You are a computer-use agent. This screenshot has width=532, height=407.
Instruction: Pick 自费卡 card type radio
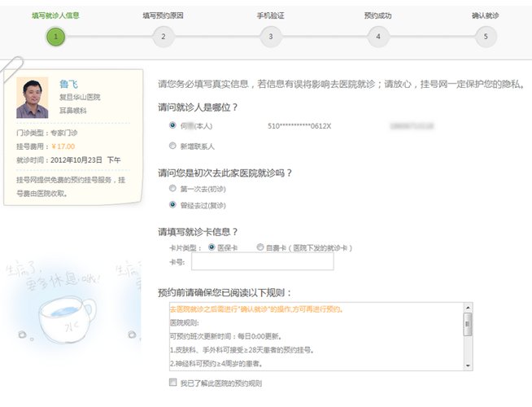point(260,247)
